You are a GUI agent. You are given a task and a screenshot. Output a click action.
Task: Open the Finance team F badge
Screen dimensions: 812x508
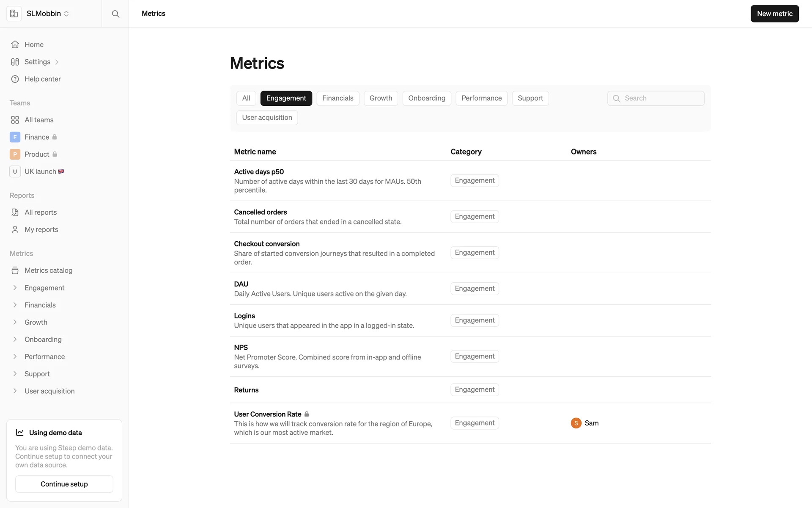[x=15, y=137]
